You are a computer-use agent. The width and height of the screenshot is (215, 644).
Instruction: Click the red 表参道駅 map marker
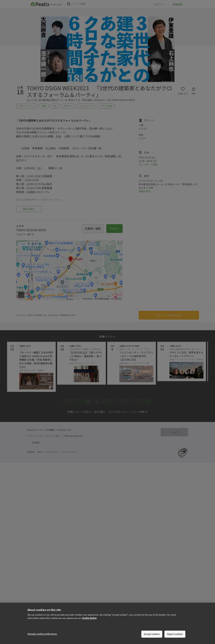71,259
